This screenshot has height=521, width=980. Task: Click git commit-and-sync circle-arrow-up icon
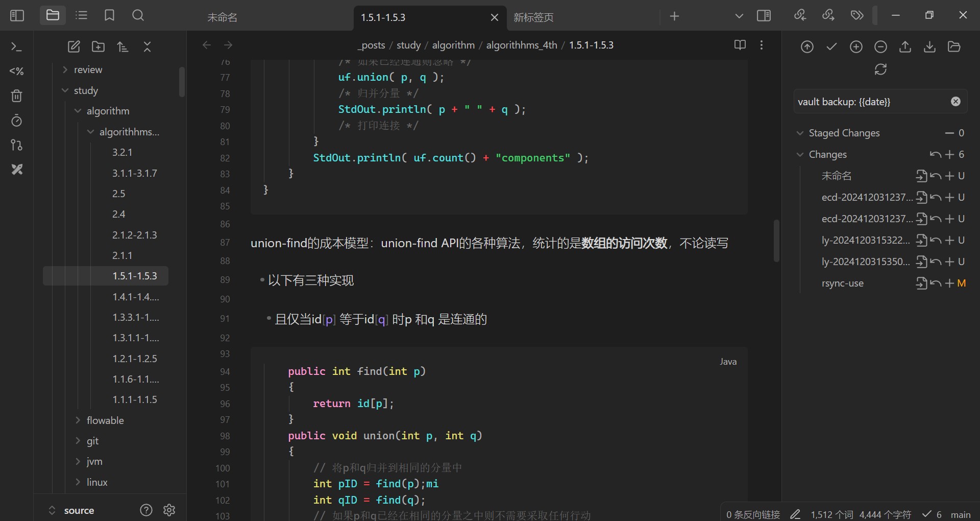tap(807, 47)
